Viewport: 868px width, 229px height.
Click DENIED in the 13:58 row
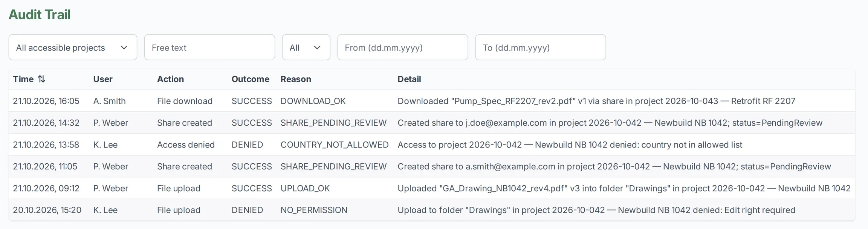247,144
